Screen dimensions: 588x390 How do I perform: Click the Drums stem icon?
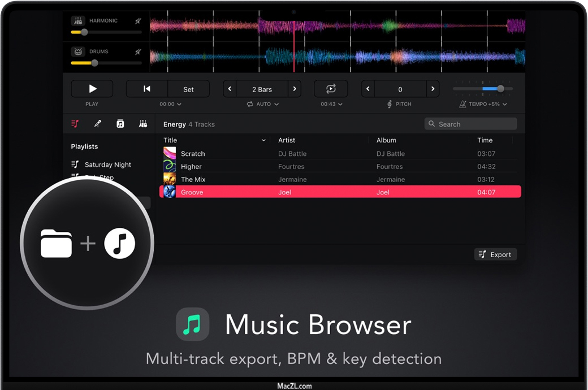77,51
